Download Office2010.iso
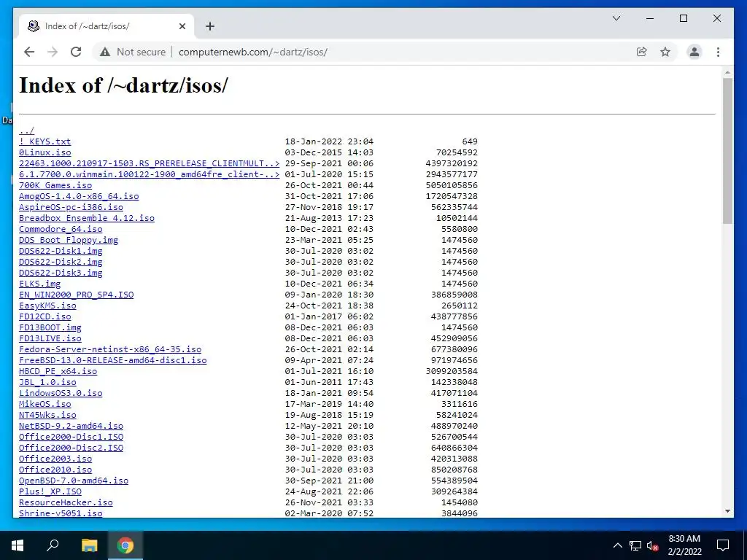The image size is (747, 560). coord(55,470)
